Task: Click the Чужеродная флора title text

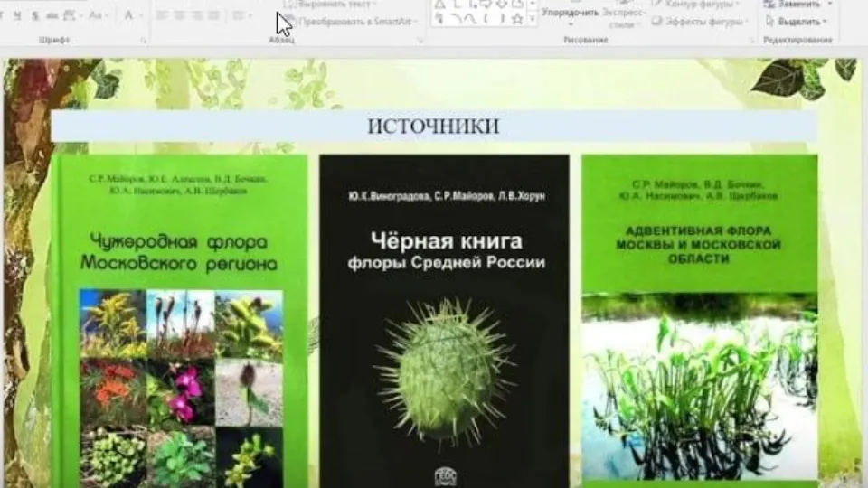Action: coord(179,253)
